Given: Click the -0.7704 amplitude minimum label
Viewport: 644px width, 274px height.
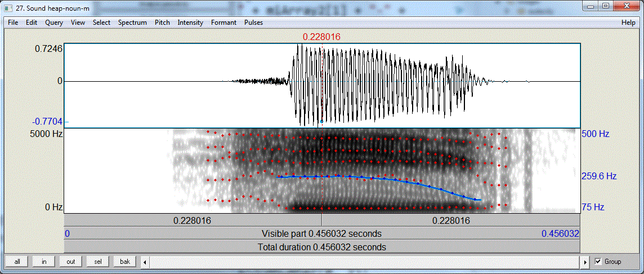Looking at the screenshot, I should (x=48, y=121).
